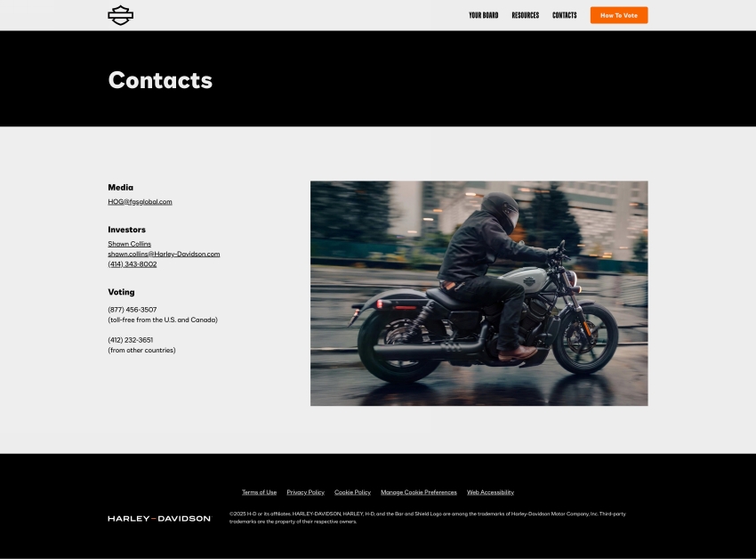
Task: Click the Voting section heading
Action: [x=121, y=292]
